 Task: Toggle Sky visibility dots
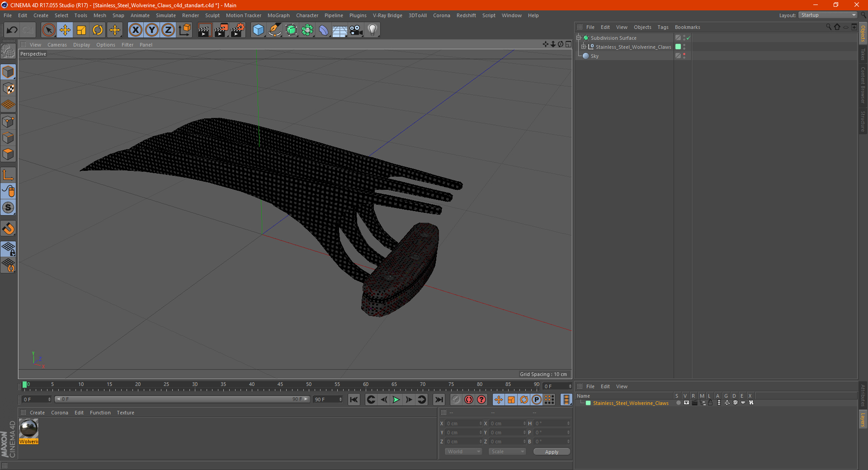684,56
